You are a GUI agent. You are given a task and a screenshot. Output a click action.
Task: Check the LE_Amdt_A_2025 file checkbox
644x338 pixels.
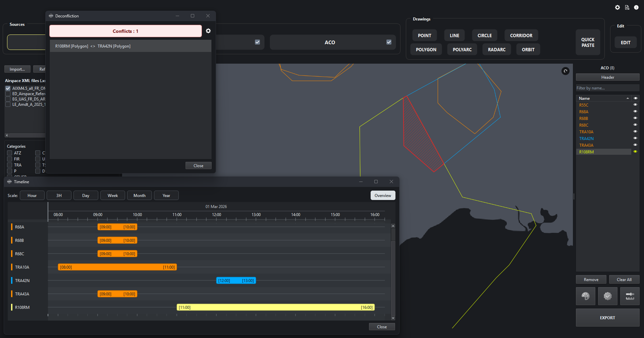(8, 105)
